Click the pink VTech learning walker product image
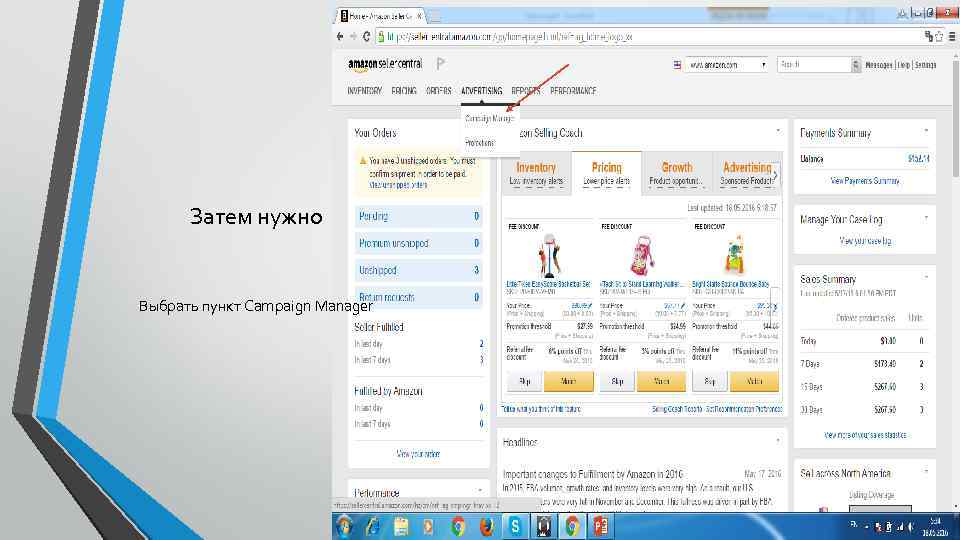This screenshot has height=540, width=960. coord(642,255)
